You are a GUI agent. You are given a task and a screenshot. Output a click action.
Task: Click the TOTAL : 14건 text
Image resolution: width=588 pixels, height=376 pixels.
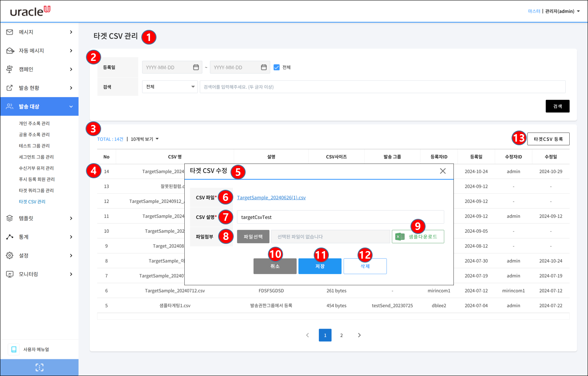coord(110,139)
